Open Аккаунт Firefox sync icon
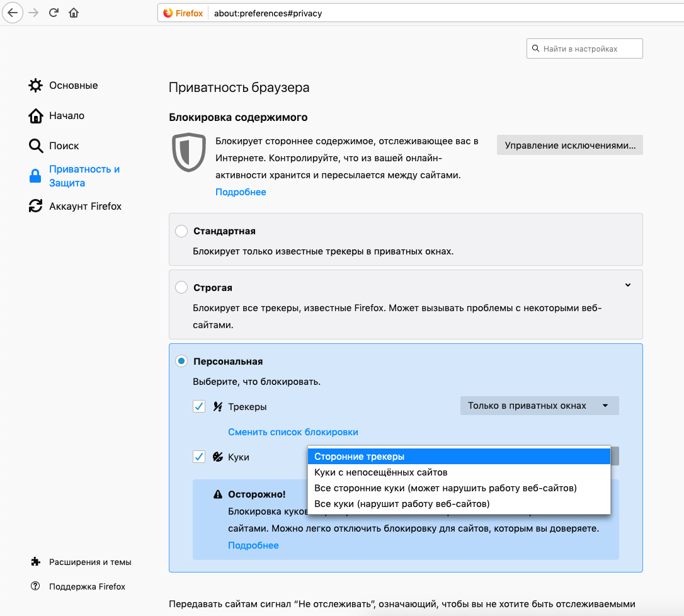Screen dimensions: 684x616 (36, 207)
